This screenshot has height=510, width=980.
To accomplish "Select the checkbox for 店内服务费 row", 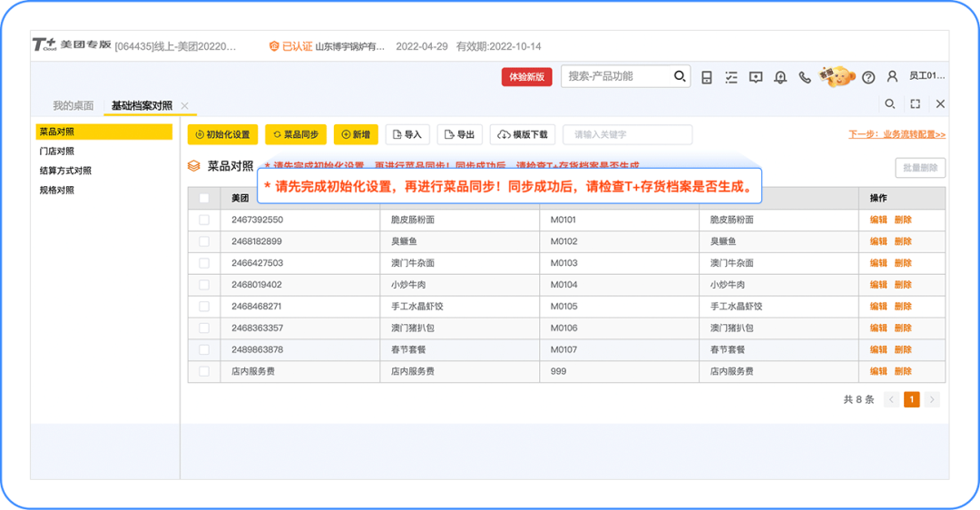I will 204,371.
